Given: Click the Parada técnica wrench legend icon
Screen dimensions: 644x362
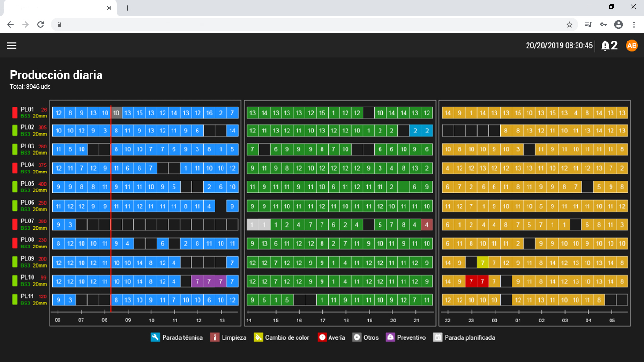Looking at the screenshot, I should point(156,337).
